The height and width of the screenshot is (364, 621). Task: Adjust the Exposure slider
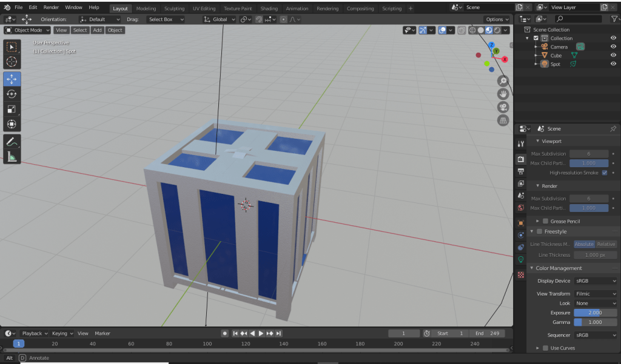click(595, 313)
